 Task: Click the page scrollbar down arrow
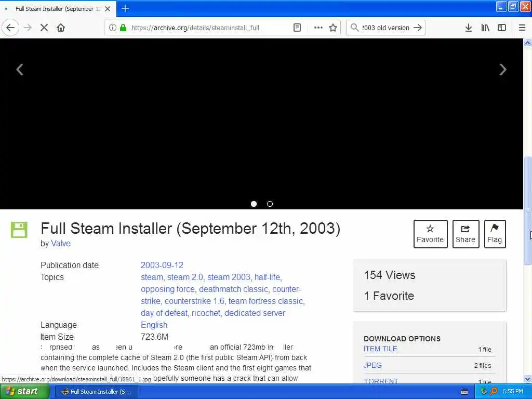pyautogui.click(x=527, y=379)
